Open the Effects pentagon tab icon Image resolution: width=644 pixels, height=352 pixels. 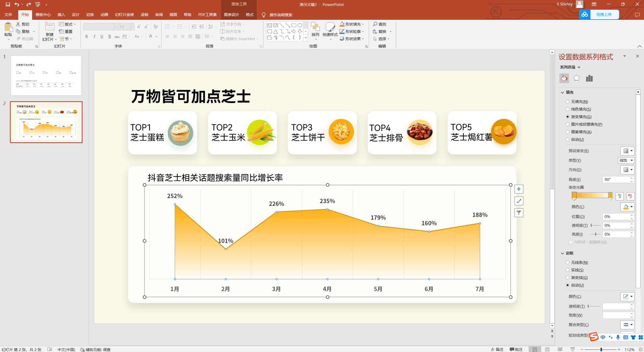[x=577, y=78]
